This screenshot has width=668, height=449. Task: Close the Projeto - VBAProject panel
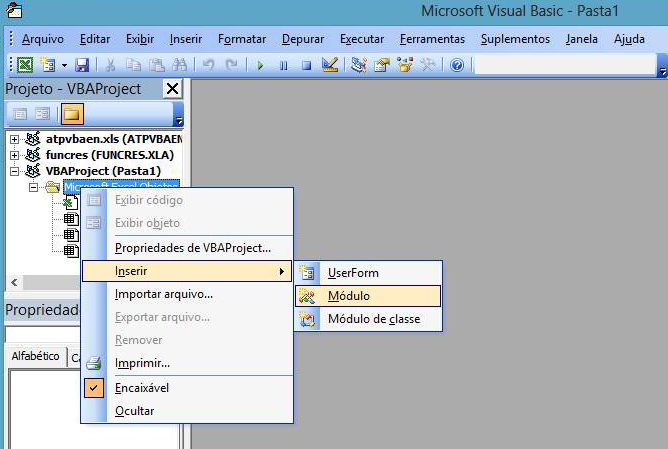(172, 88)
